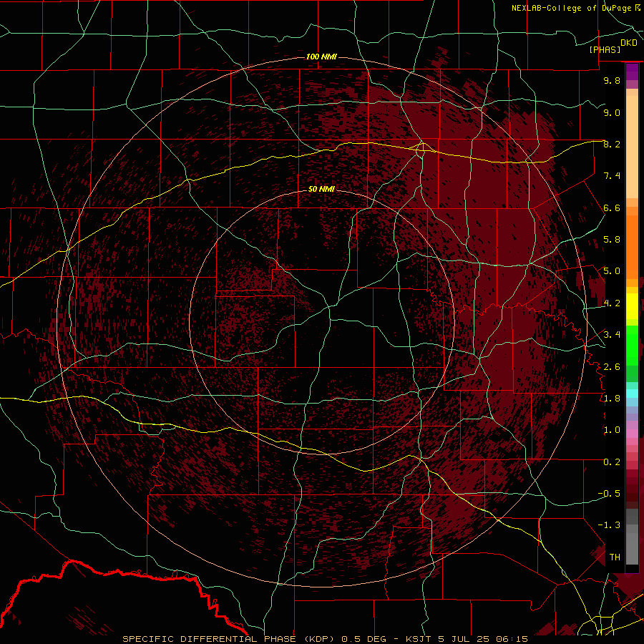Pick the yellow band of the color bar

point(632,306)
